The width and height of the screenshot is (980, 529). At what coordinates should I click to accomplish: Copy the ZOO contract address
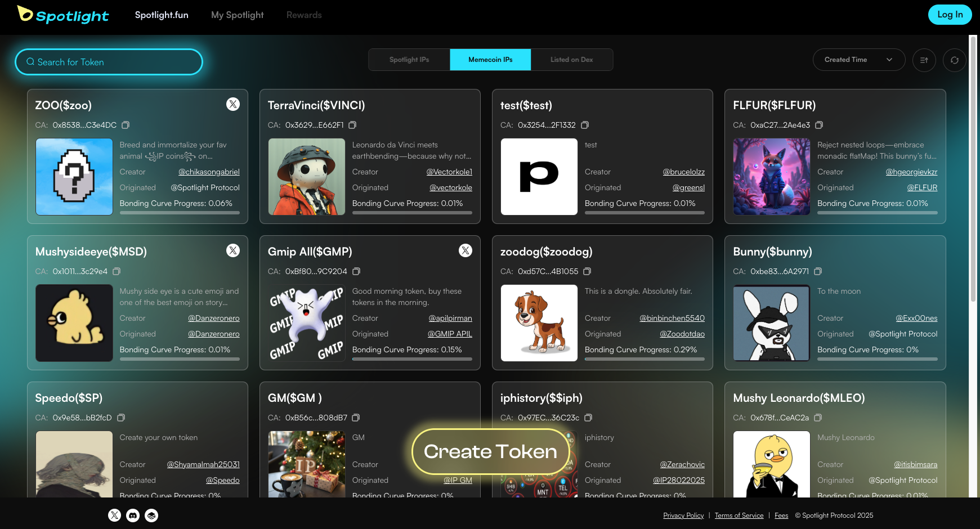[126, 125]
